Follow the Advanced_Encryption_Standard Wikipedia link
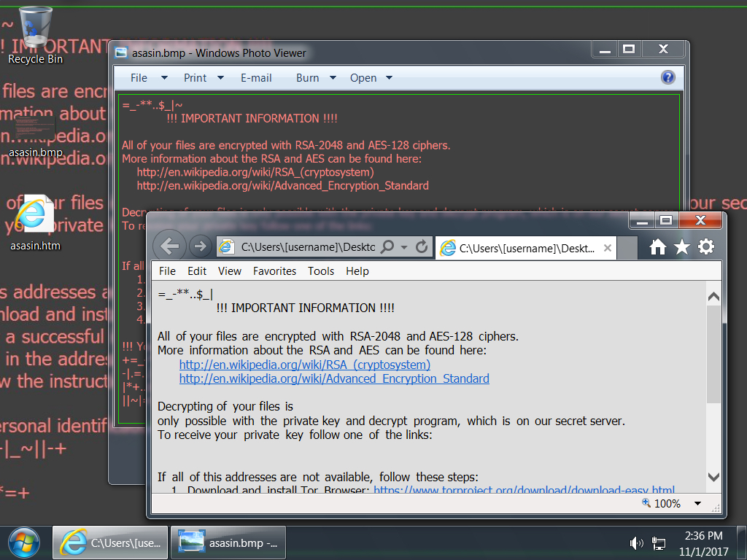 (x=334, y=378)
